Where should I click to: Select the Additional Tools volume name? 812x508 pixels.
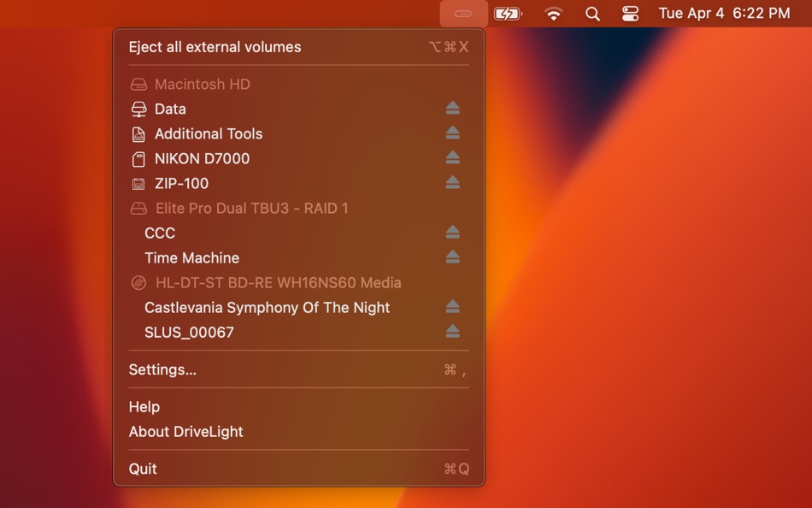coord(209,133)
